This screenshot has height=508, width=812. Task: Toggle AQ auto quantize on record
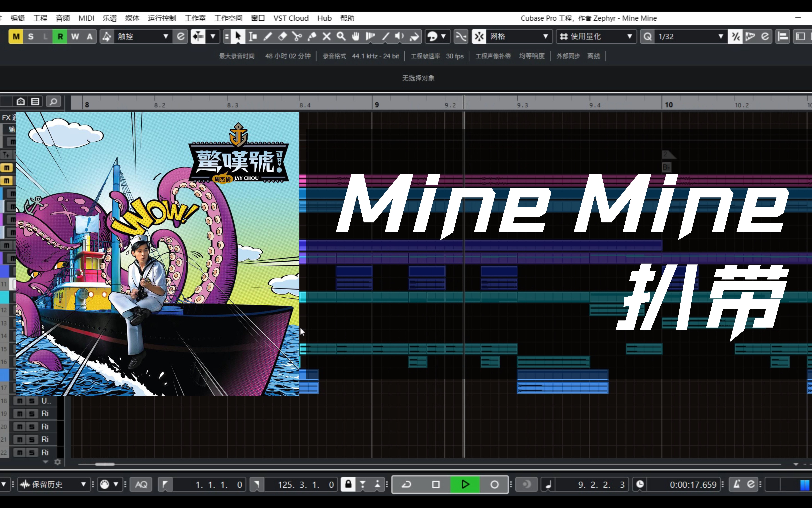tap(141, 484)
